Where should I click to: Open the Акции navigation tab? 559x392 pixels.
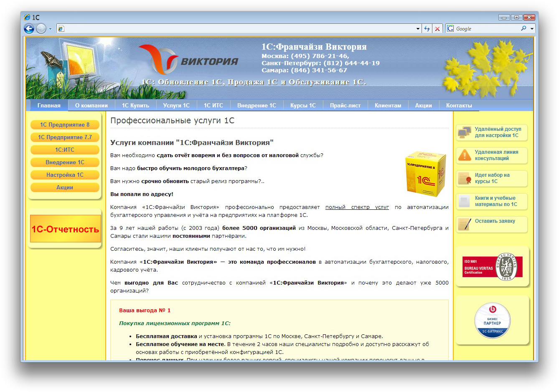pos(423,105)
